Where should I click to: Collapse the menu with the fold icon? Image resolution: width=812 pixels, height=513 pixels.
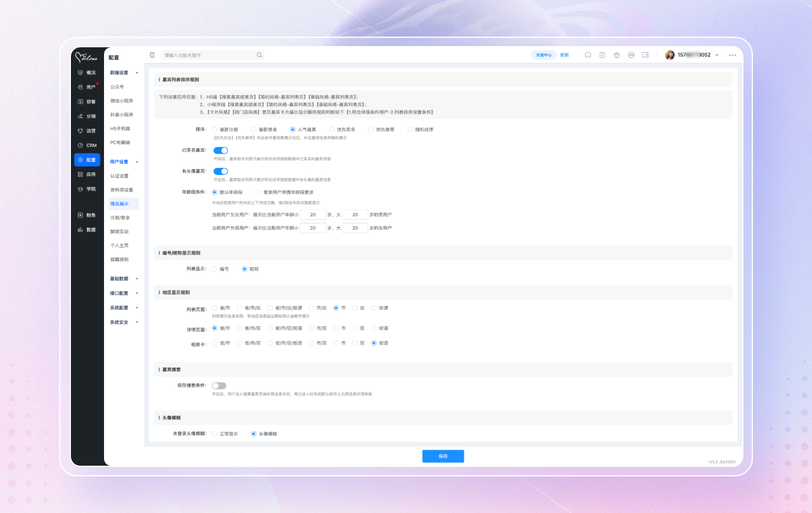[x=152, y=55]
